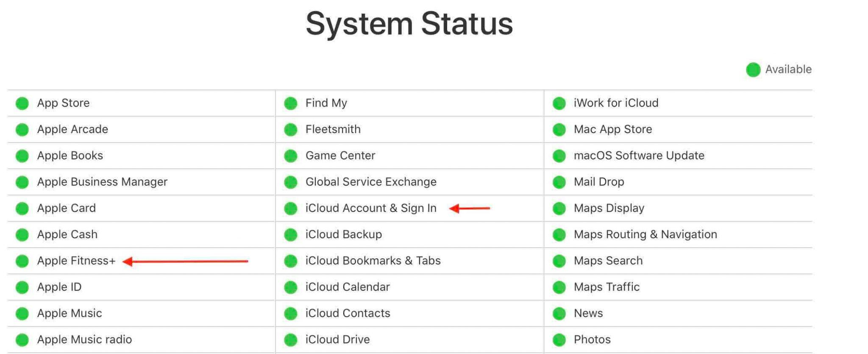
Task: Open the iCloud Backup status entry
Action: (343, 234)
